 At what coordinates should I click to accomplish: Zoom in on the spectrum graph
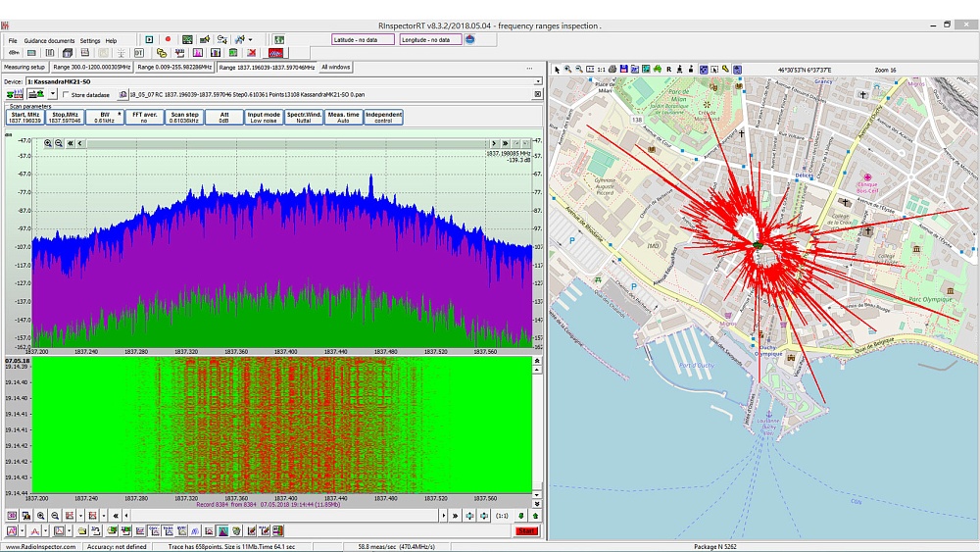(x=48, y=143)
